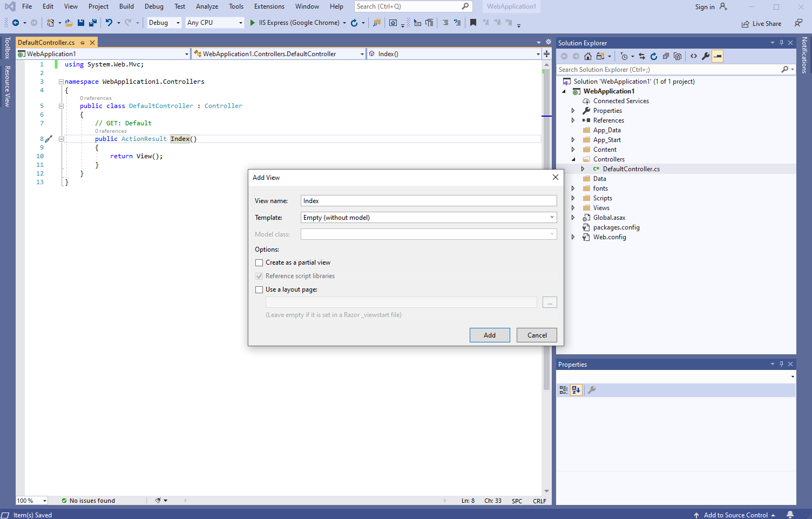Start IIS Express with green play button

[252, 23]
